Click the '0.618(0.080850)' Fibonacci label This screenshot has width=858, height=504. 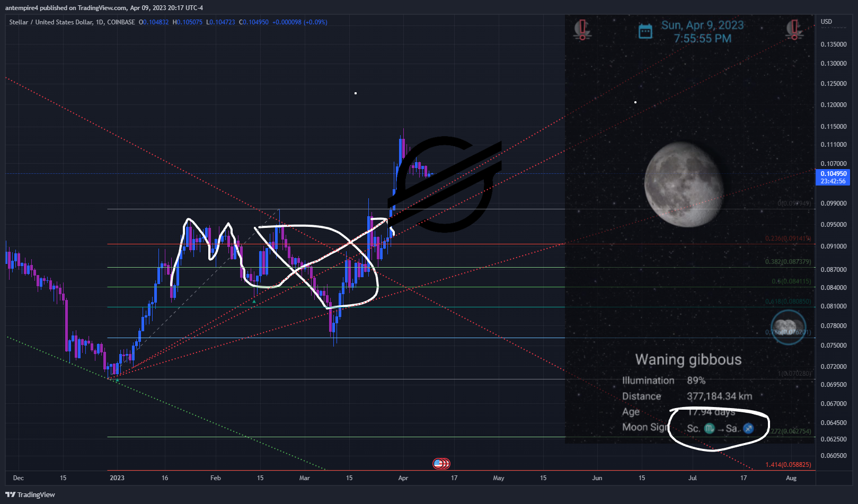788,302
